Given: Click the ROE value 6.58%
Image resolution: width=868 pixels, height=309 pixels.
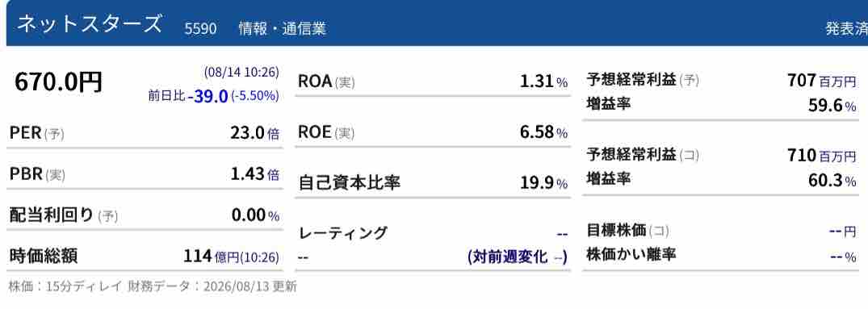Looking at the screenshot, I should 543,132.
